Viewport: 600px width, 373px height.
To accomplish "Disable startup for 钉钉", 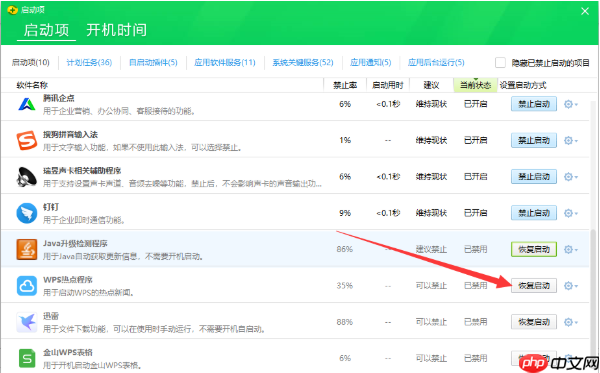I will (534, 213).
